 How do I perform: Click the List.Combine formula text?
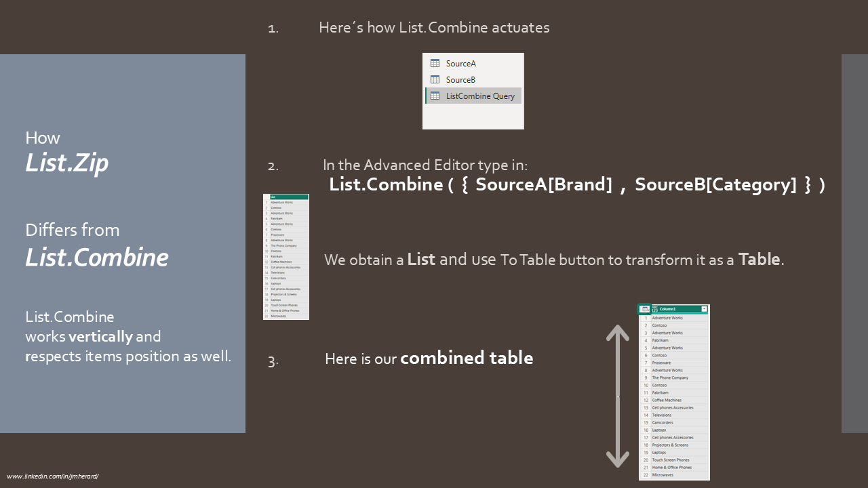(576, 184)
